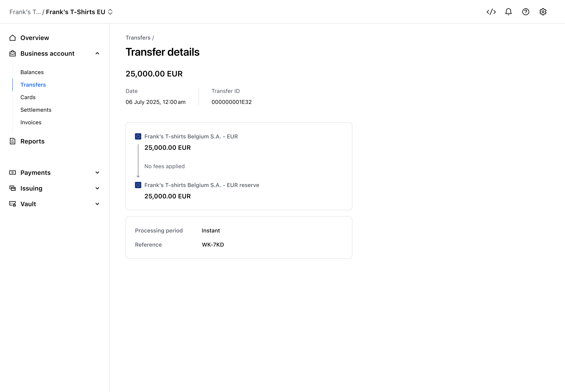The image size is (565, 392).
Task: Click the Transfer ID label
Action: pyautogui.click(x=225, y=91)
